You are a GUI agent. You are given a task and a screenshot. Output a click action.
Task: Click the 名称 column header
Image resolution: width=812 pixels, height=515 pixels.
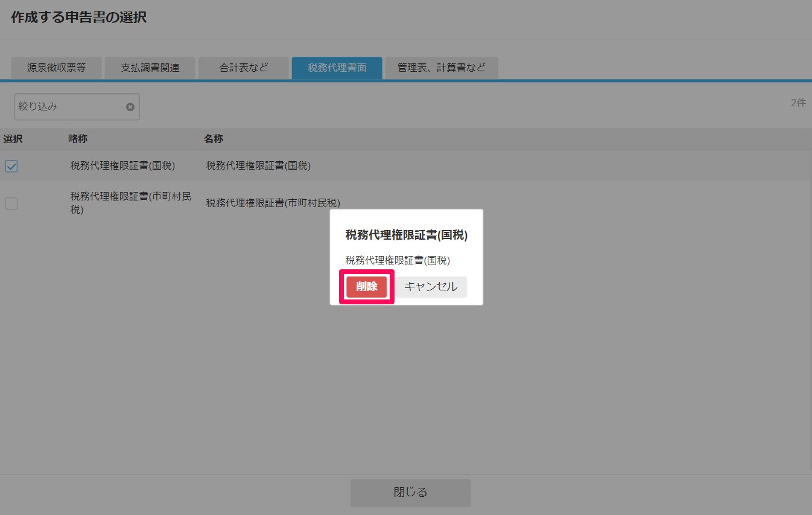214,139
